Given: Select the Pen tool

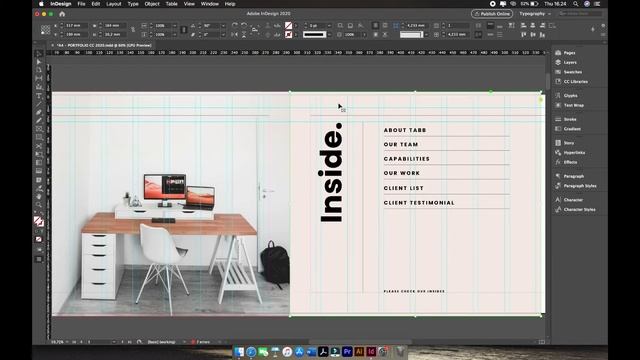Looking at the screenshot, I should coord(39,112).
